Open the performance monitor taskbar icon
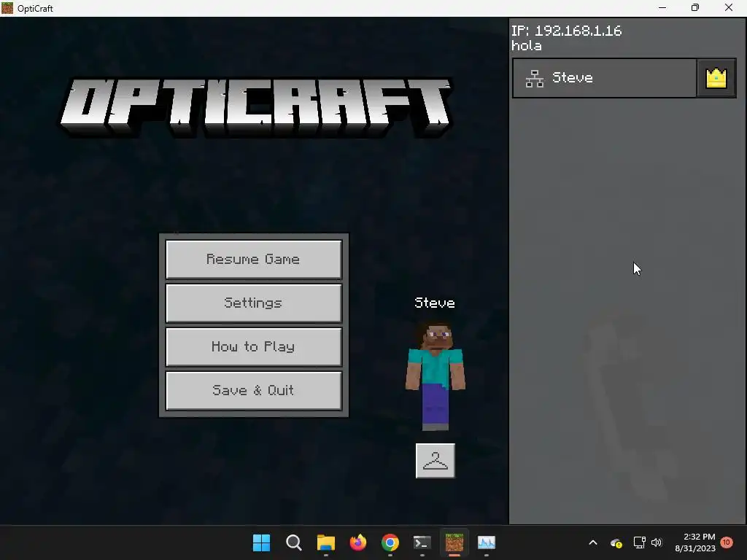This screenshot has width=747, height=560. (487, 542)
